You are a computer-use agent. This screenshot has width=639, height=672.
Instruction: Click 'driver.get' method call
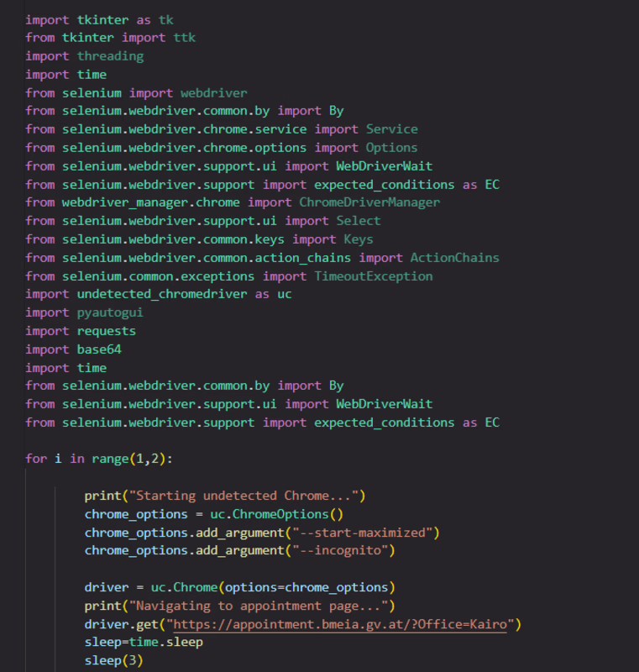point(121,624)
